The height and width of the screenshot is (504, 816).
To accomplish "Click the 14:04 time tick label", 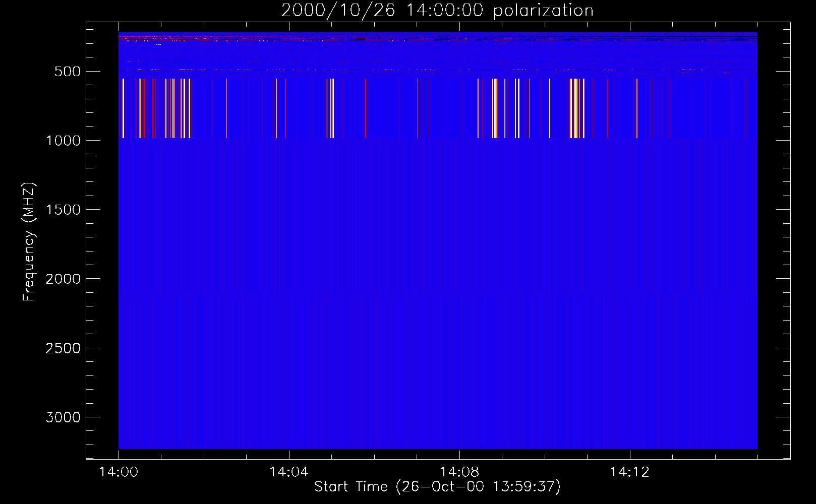I will click(x=289, y=472).
